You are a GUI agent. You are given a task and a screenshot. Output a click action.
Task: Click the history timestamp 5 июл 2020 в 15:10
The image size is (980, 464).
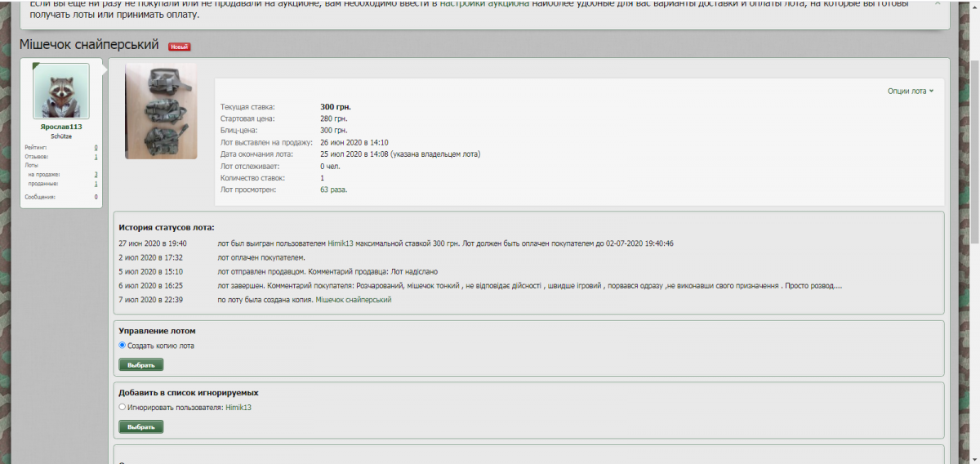(151, 271)
